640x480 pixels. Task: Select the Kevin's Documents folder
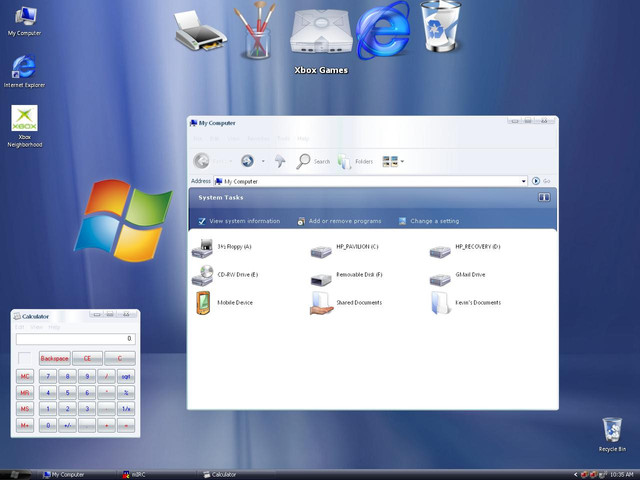465,303
